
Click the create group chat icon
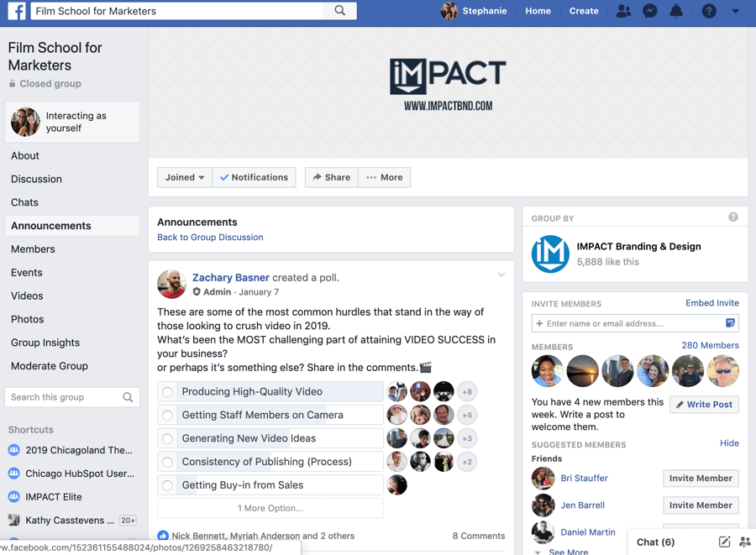(x=745, y=542)
